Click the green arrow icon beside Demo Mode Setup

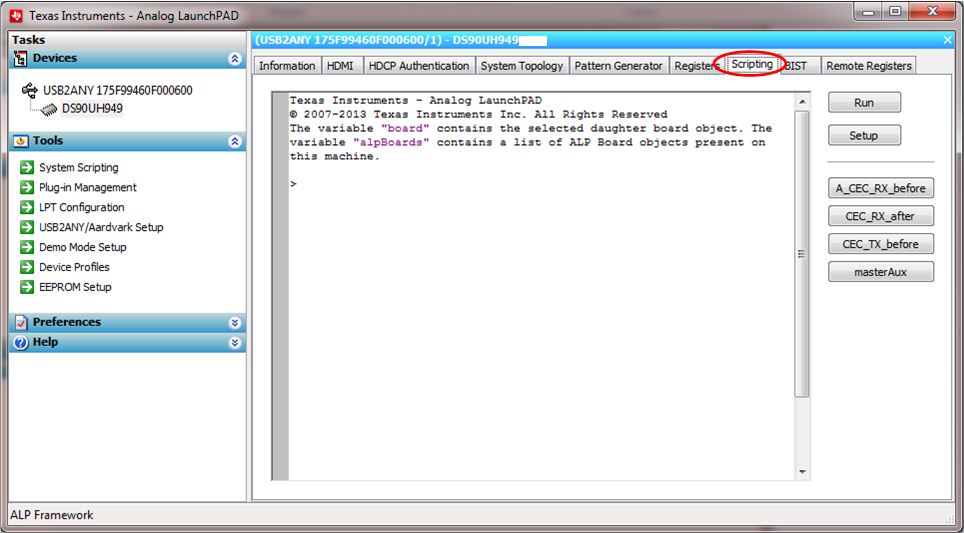coord(27,247)
